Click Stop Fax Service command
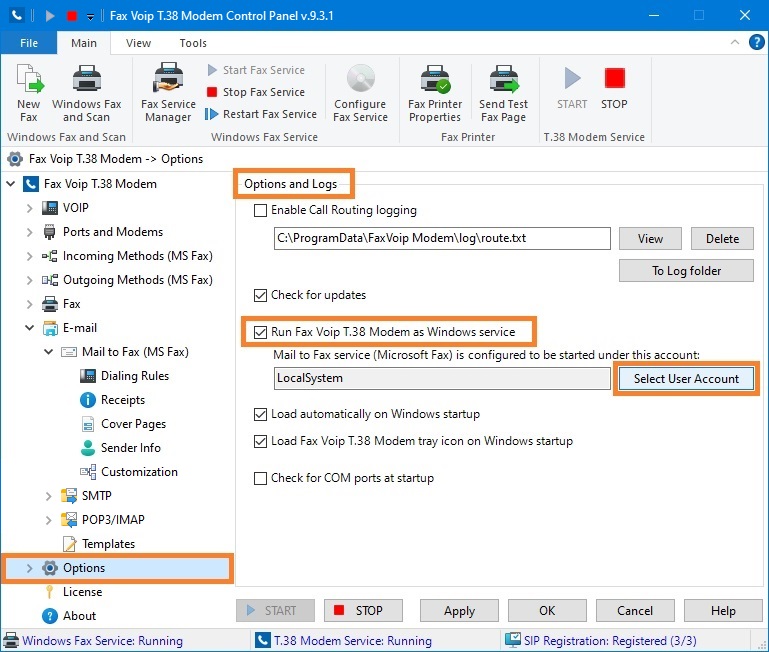The height and width of the screenshot is (652, 769). 256,92
